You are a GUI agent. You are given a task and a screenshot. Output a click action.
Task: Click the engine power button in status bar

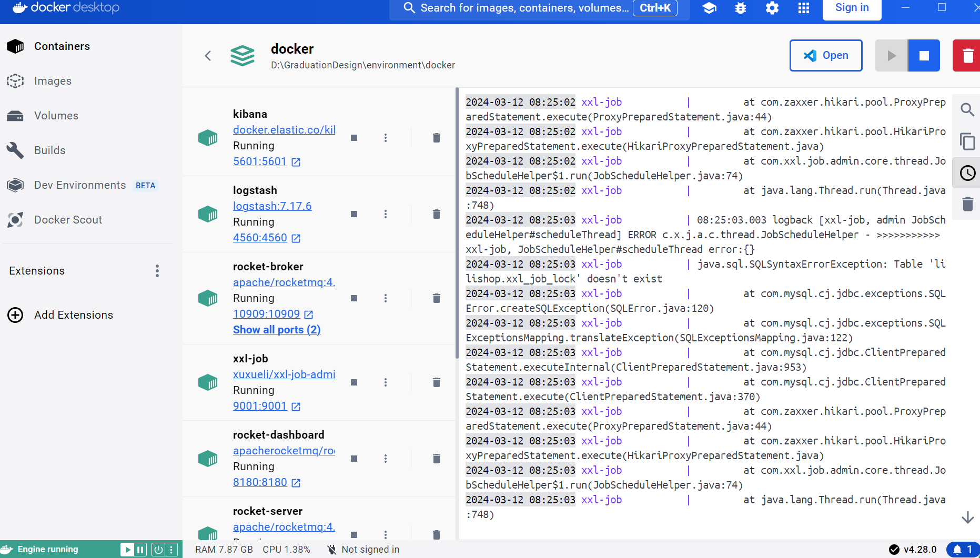click(x=158, y=550)
